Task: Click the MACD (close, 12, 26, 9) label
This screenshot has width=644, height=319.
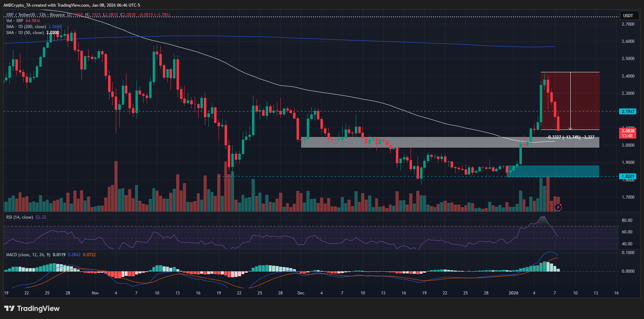Action: pyautogui.click(x=28, y=255)
